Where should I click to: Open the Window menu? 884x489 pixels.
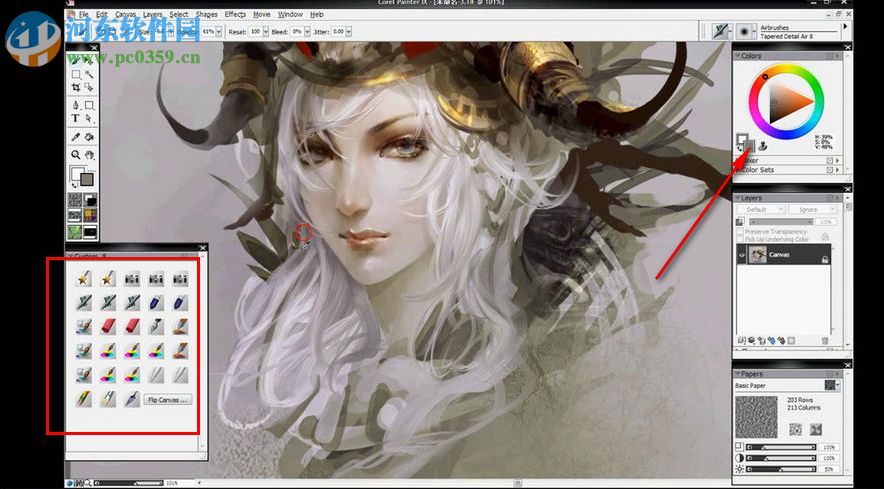(290, 14)
